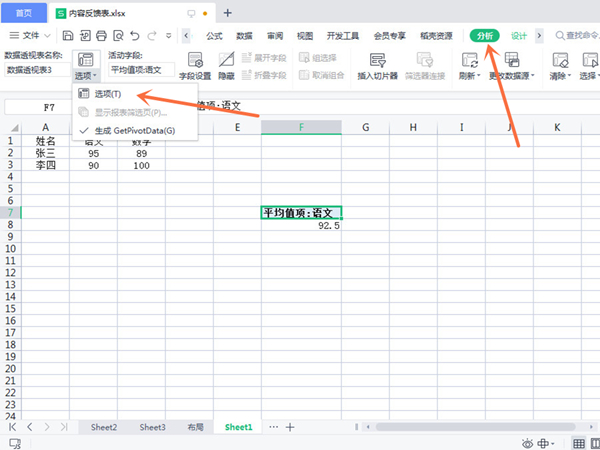Expand the 选项 dropdown button
The width and height of the screenshot is (600, 450).
tap(86, 66)
